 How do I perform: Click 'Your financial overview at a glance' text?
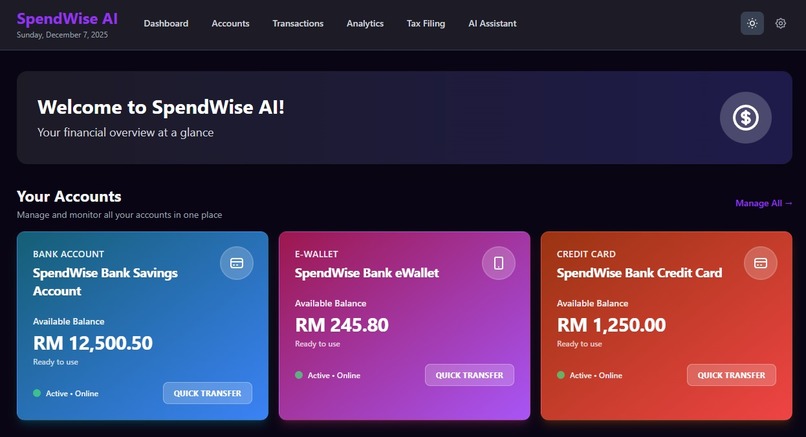125,133
